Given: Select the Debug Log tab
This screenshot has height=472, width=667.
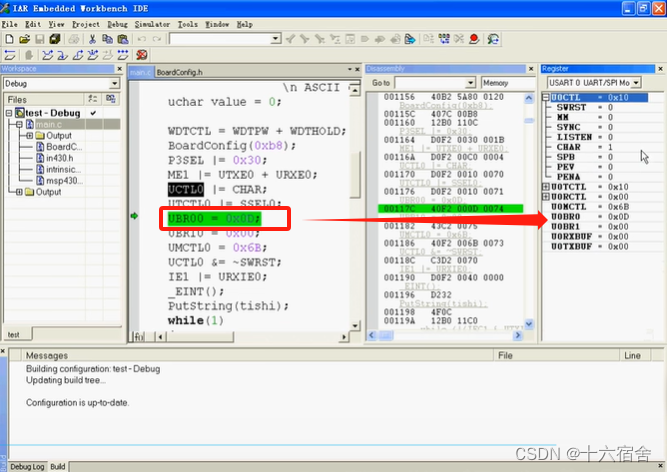Looking at the screenshot, I should point(27,466).
